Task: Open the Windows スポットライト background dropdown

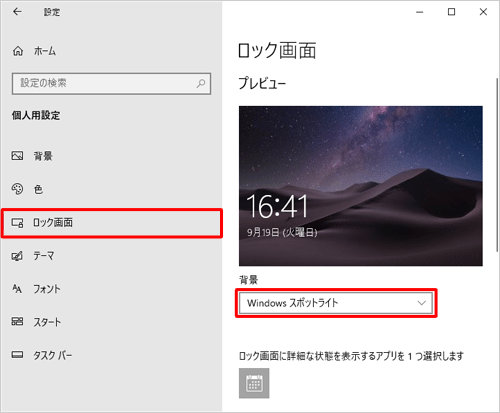Action: (x=336, y=303)
